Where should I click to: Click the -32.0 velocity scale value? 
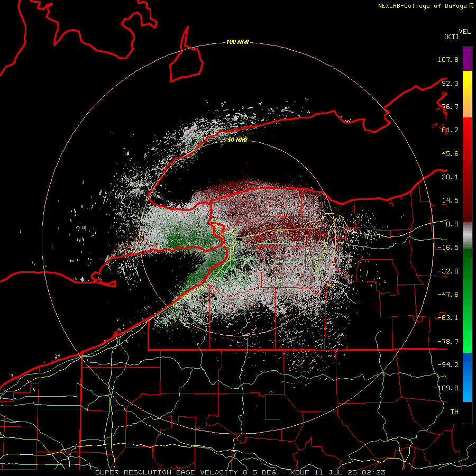448,271
